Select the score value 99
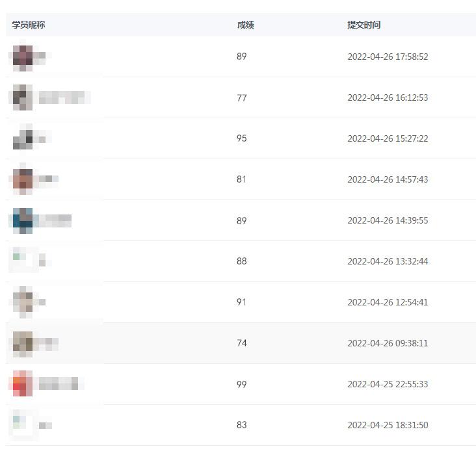476x451 pixels. coord(242,384)
